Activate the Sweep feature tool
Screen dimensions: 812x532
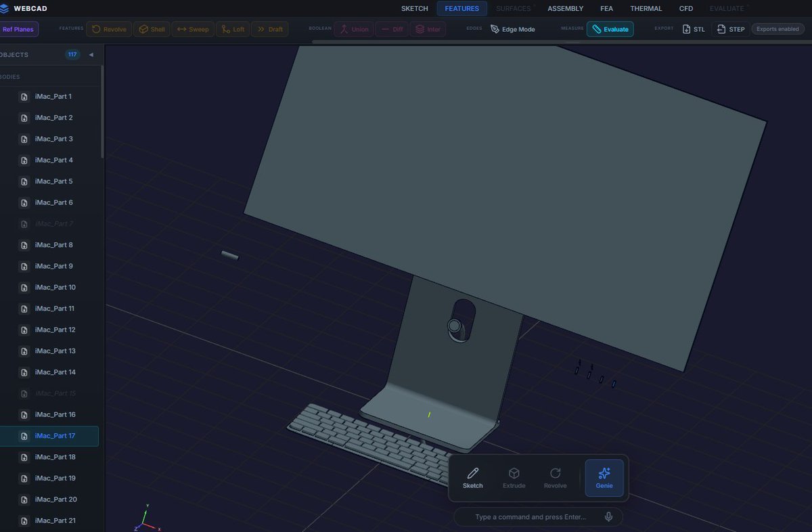[193, 30]
